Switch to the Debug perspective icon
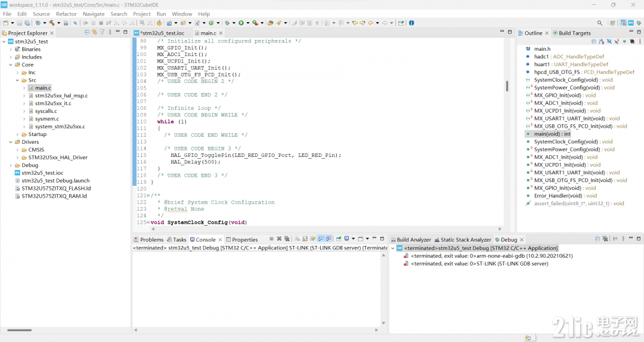Viewport: 644px width, 342px height. click(639, 23)
